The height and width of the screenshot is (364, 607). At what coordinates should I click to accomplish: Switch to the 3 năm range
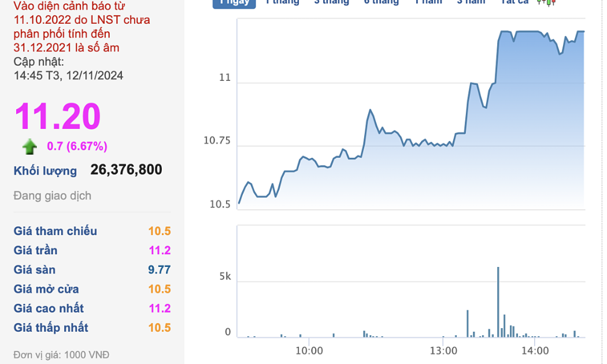471,2
